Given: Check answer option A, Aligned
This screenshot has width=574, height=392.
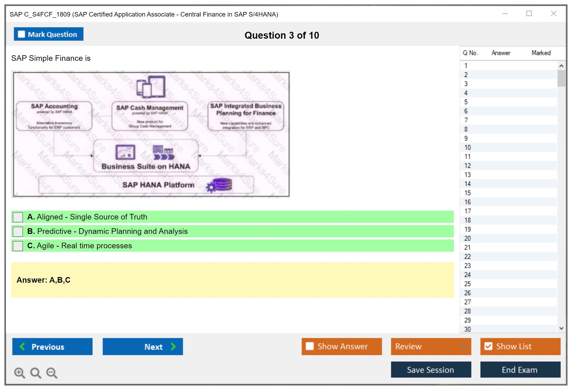Looking at the screenshot, I should [18, 217].
